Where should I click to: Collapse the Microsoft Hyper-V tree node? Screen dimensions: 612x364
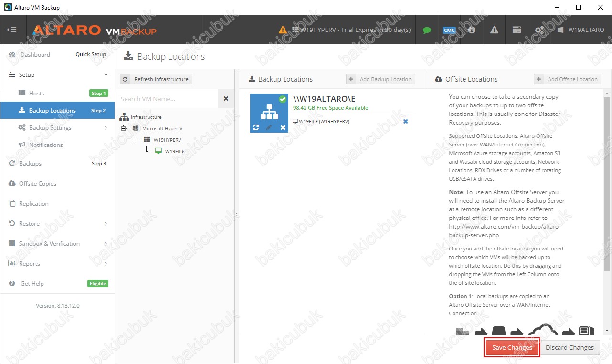point(124,128)
